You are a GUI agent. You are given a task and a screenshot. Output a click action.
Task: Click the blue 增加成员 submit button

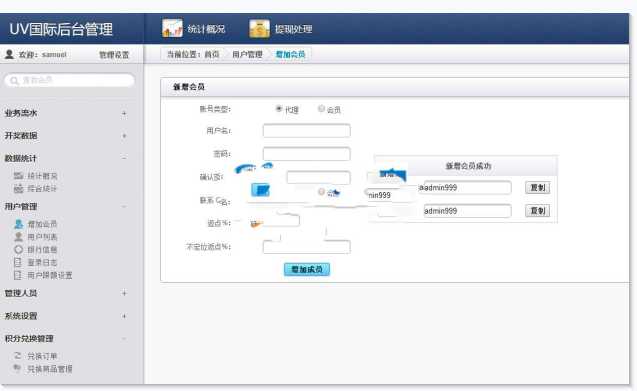coord(307,269)
